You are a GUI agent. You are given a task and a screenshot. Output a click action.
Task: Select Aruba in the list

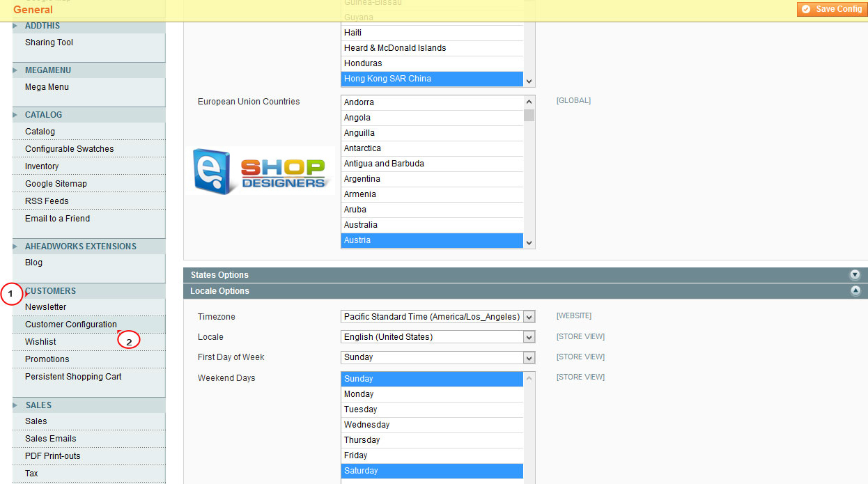tap(432, 210)
